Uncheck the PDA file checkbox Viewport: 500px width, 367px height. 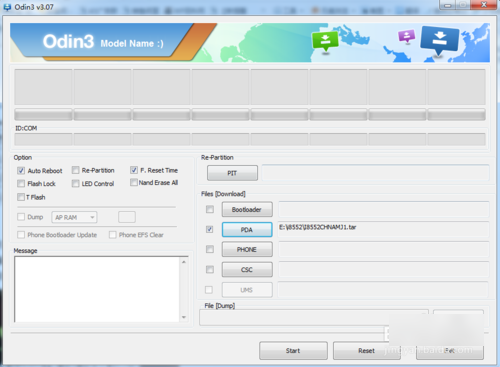[210, 229]
